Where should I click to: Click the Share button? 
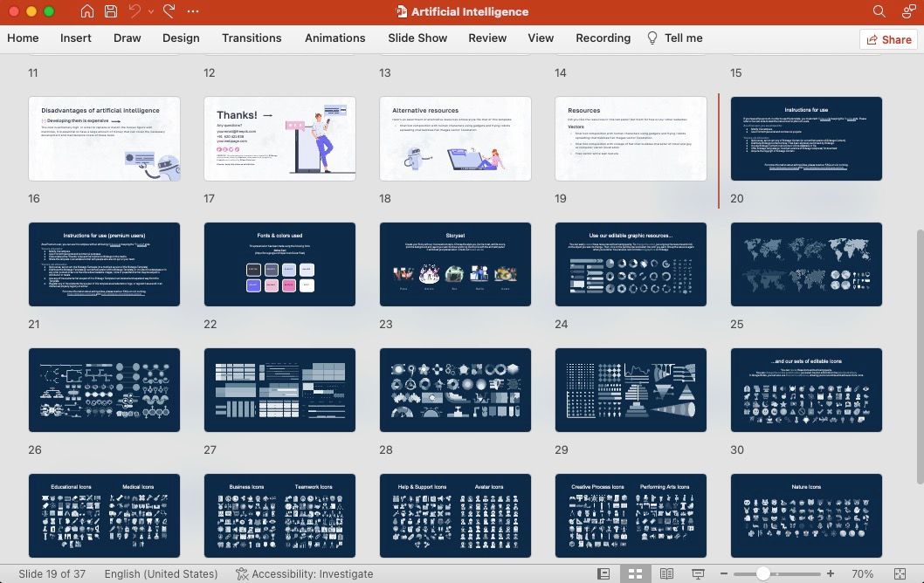(887, 39)
